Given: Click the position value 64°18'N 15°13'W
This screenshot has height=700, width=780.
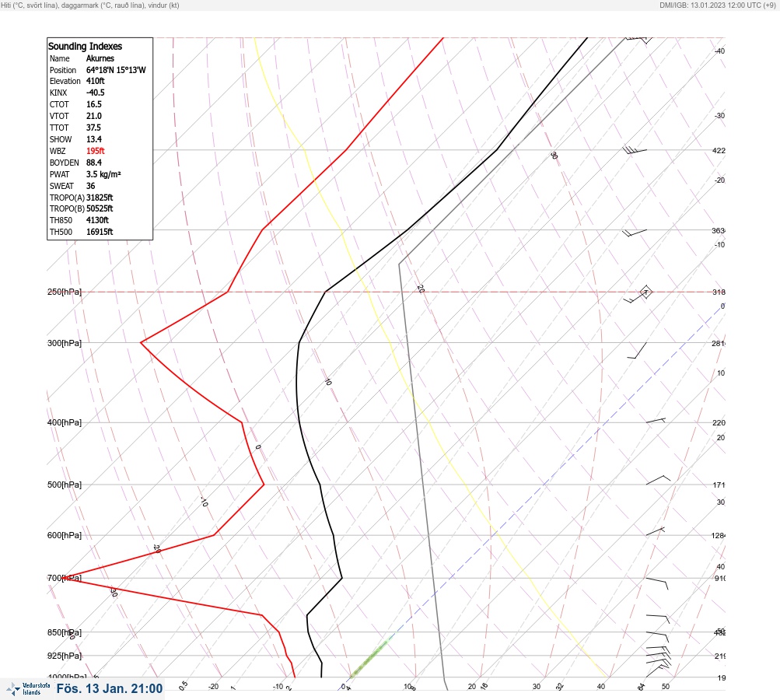Looking at the screenshot, I should [x=116, y=70].
